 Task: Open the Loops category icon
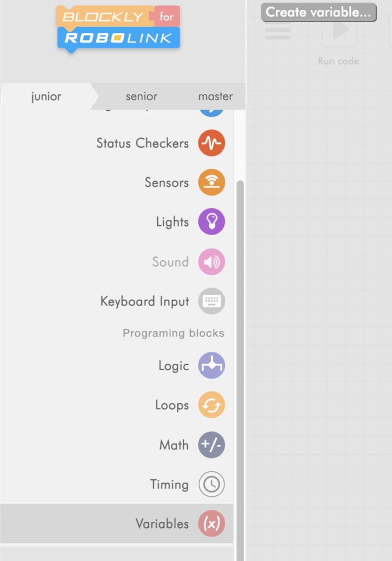pyautogui.click(x=211, y=405)
